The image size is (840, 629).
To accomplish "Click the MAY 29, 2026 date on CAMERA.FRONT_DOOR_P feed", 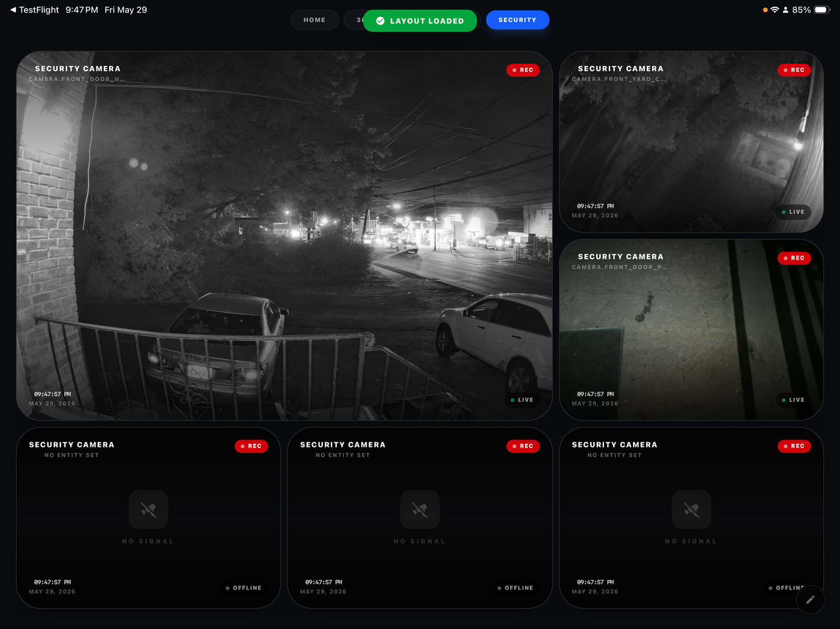I will click(x=595, y=403).
